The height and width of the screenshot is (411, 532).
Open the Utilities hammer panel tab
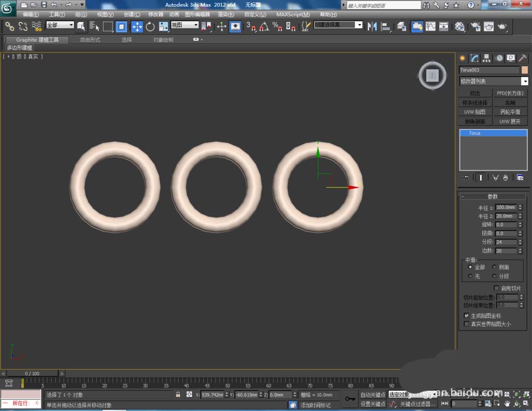[523, 58]
